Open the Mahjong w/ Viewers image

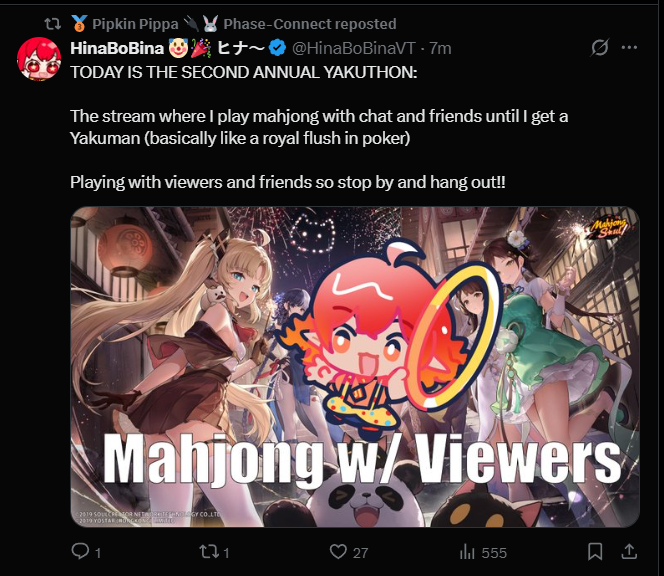[355, 367]
